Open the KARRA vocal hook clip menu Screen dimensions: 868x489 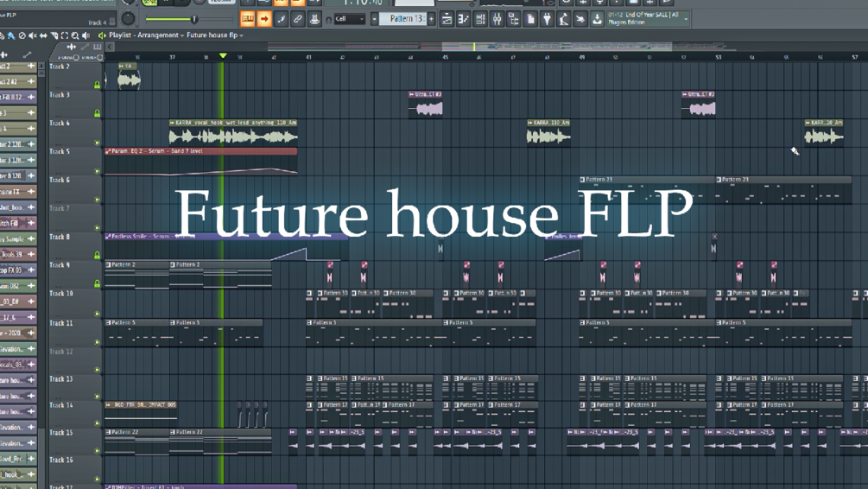pos(172,123)
